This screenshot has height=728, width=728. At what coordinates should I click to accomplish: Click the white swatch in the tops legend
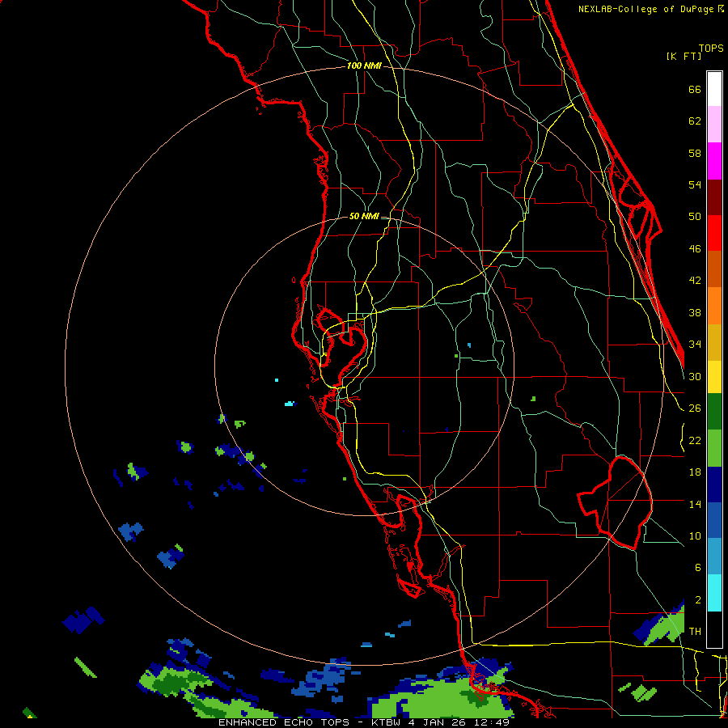(714, 89)
